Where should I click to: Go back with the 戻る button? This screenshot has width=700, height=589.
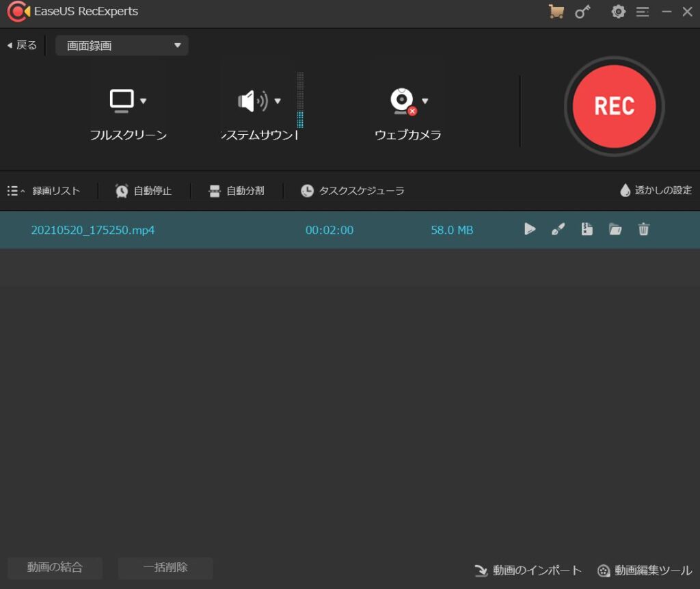22,45
